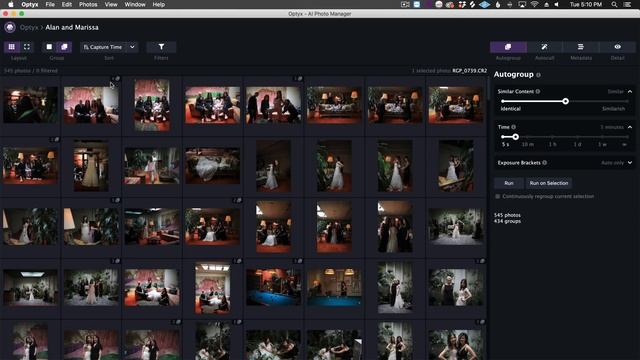Click group stack badge on fifth top thumbnail
640x360 pixels.
pos(298,78)
